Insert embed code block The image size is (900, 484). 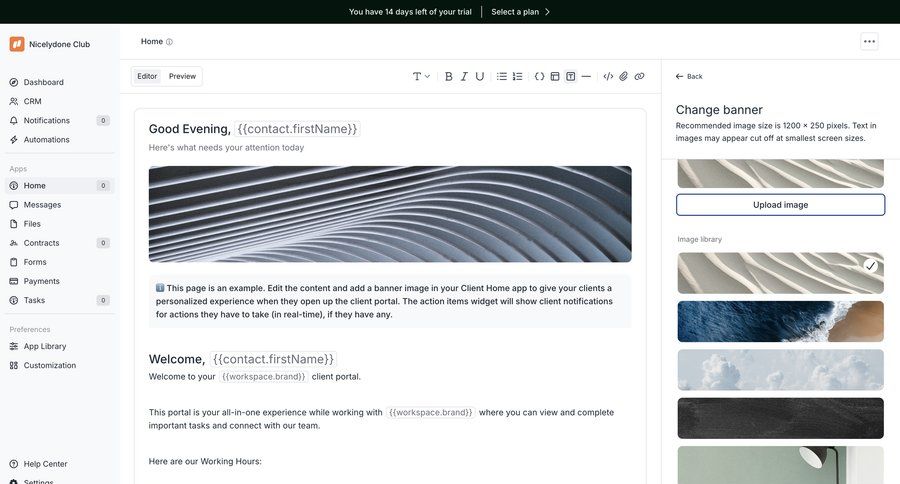click(608, 76)
